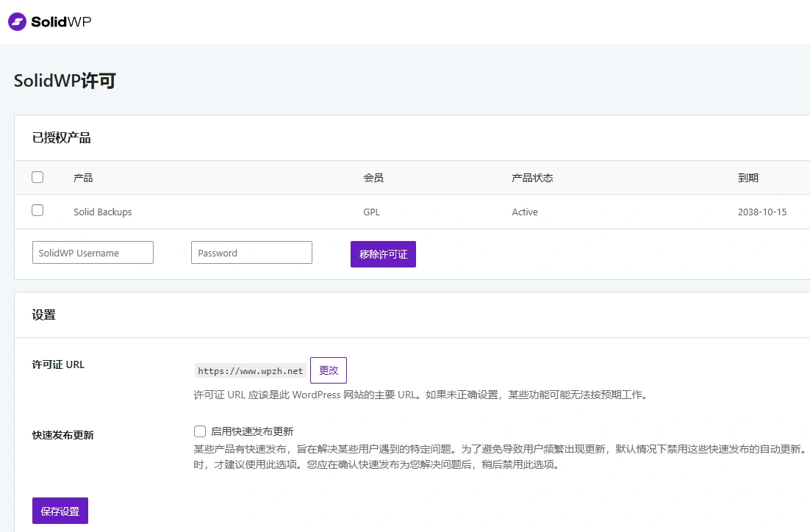Viewport: 810px width, 532px height.
Task: Click the 会员 column header
Action: (x=373, y=177)
